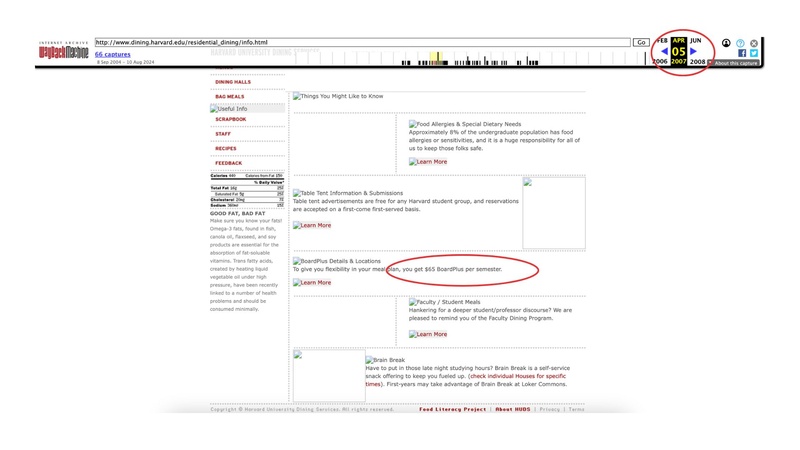Click Food Allergies & Special Dietary Needs heading
The width and height of the screenshot is (800, 450).
465,124
